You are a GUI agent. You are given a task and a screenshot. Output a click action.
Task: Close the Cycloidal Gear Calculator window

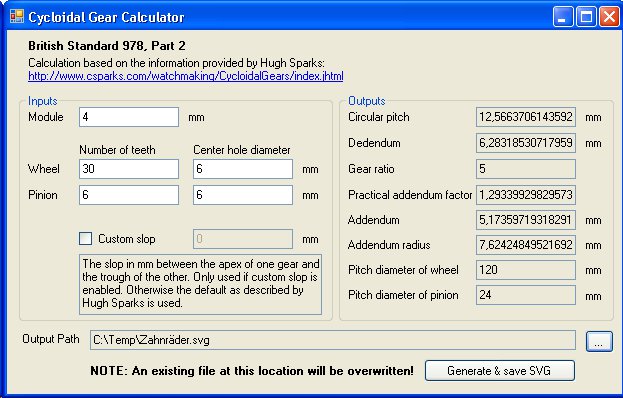tap(609, 17)
